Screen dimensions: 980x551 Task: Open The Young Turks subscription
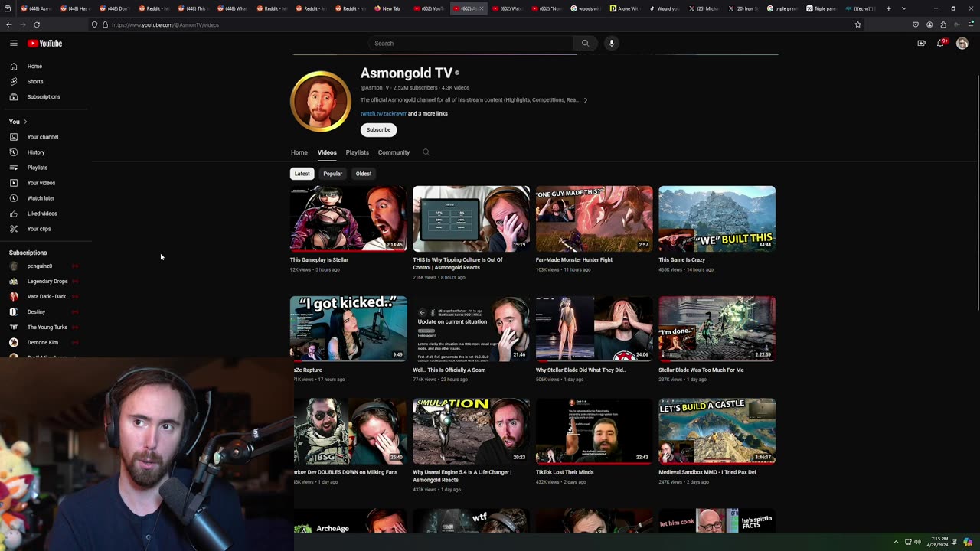click(x=46, y=328)
